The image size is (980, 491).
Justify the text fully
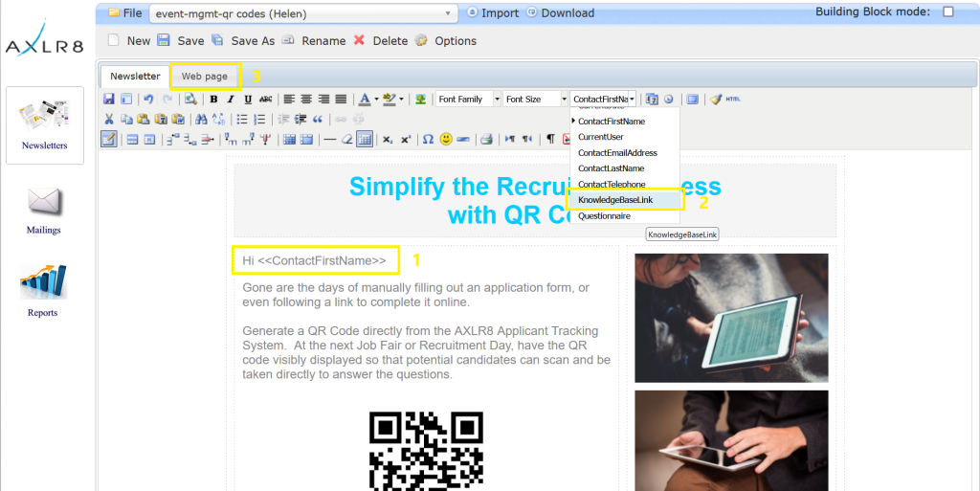coord(341,99)
